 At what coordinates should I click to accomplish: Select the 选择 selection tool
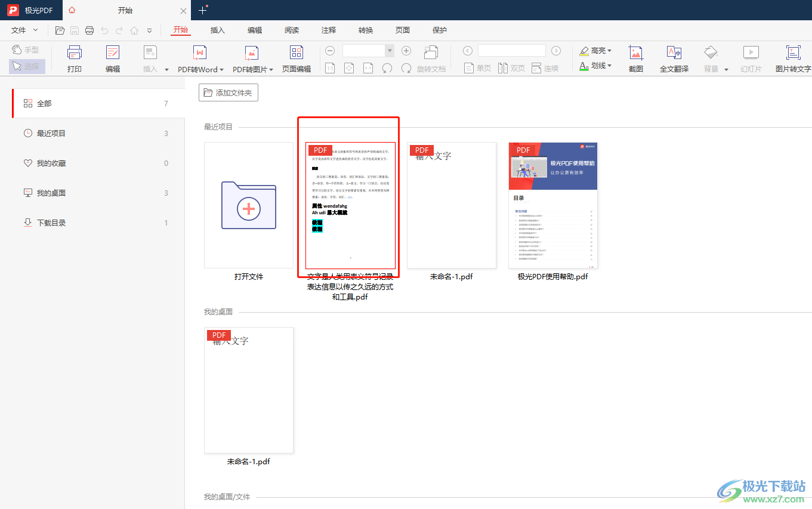click(26, 67)
